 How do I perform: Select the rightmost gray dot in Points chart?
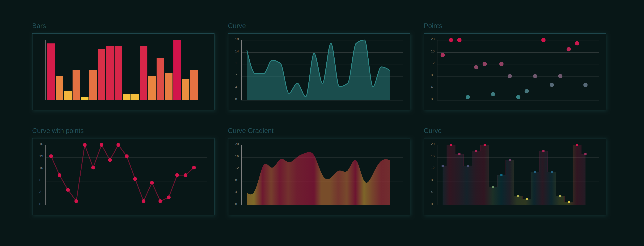[x=585, y=85]
